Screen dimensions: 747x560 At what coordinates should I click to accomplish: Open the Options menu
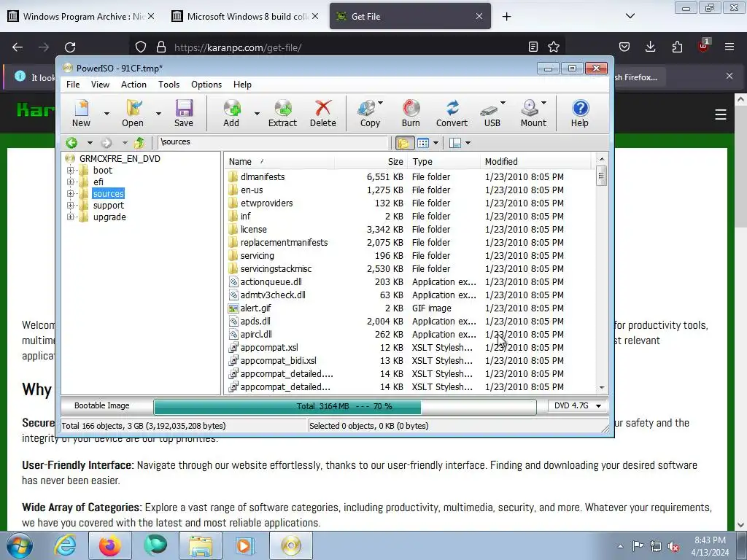(x=206, y=85)
